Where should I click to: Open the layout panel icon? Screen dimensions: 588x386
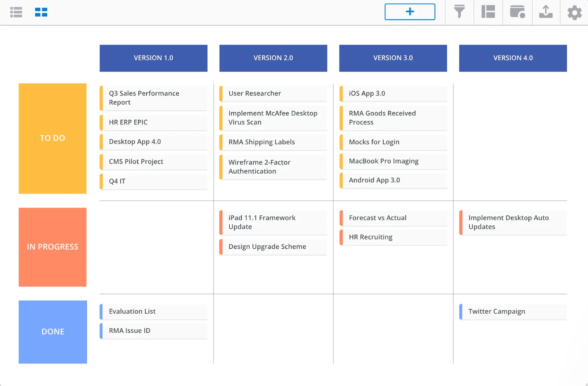(x=488, y=12)
